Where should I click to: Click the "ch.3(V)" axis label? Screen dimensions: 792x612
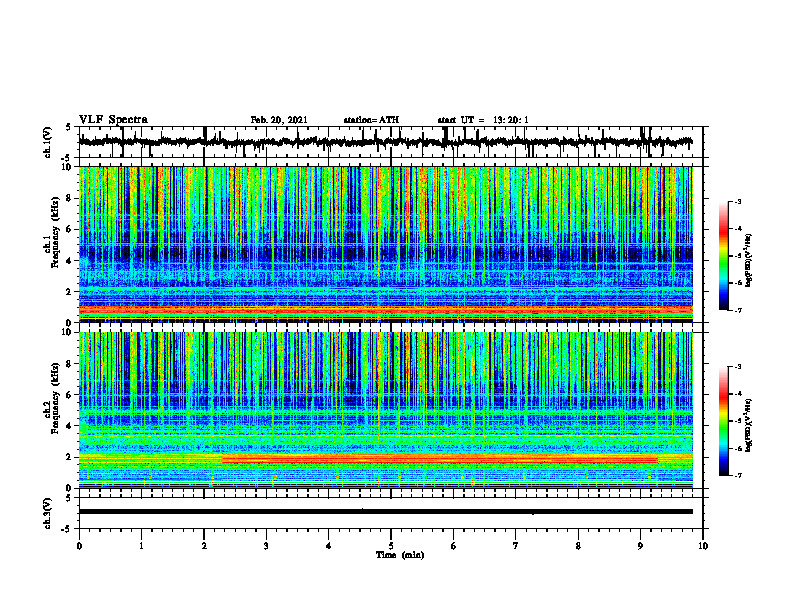pyautogui.click(x=47, y=514)
